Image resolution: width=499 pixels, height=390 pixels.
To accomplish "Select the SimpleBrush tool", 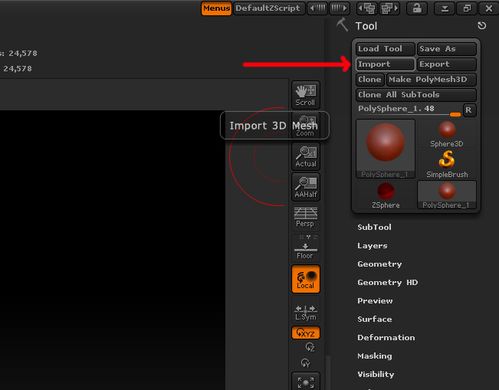I will pos(447,164).
